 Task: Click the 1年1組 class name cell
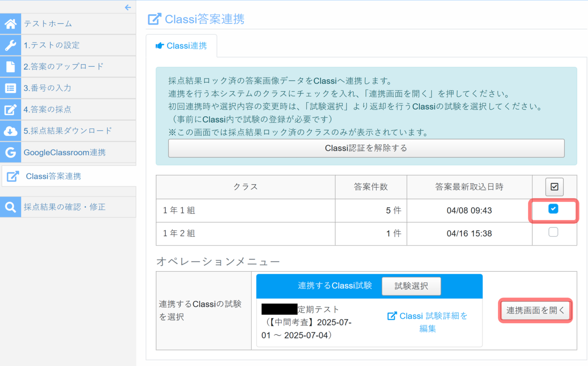tap(246, 210)
